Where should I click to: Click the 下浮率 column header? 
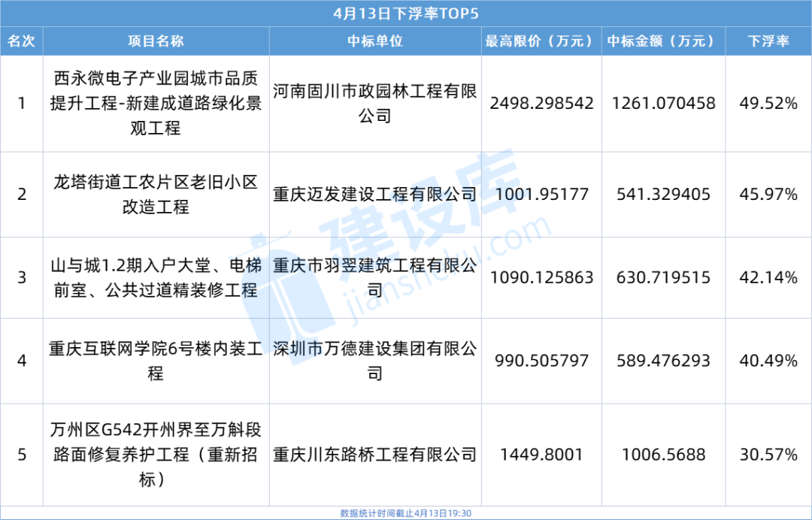click(x=768, y=41)
